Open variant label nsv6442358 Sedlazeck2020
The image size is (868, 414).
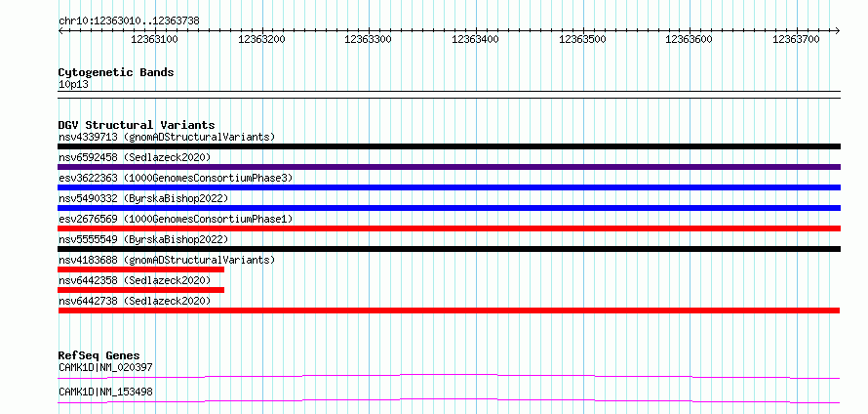[x=135, y=280]
